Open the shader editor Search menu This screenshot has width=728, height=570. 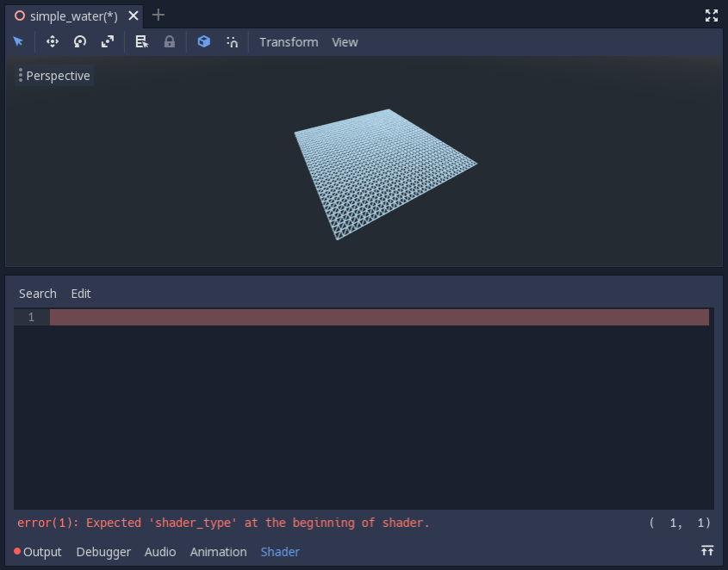click(37, 293)
